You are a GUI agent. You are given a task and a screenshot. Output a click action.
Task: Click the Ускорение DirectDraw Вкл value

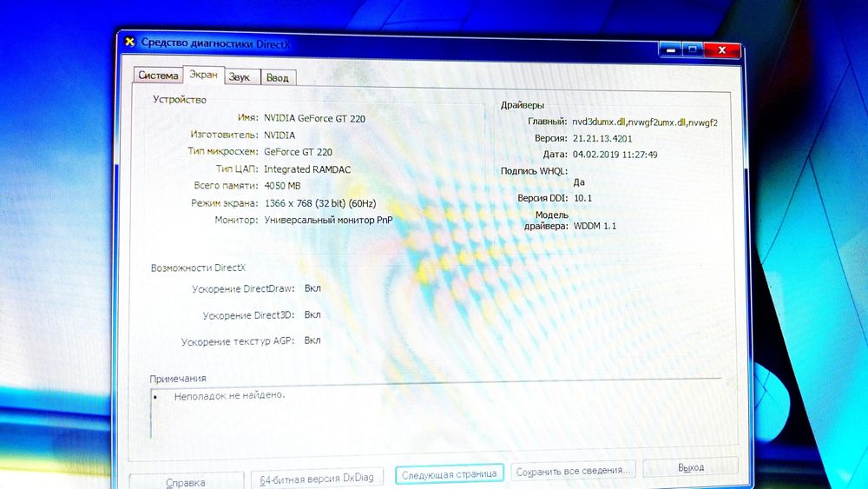tap(312, 288)
